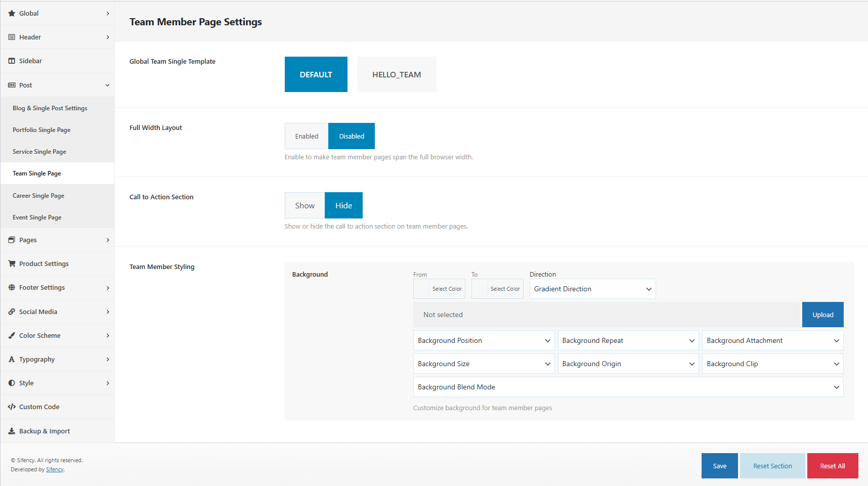Image resolution: width=868 pixels, height=486 pixels.
Task: Open Career Single Page settings
Action: (38, 196)
